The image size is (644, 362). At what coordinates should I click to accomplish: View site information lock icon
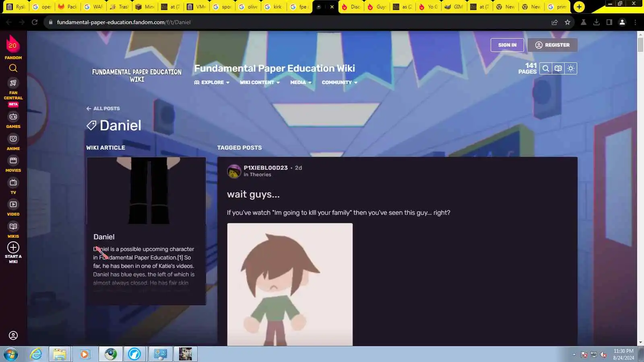point(51,22)
